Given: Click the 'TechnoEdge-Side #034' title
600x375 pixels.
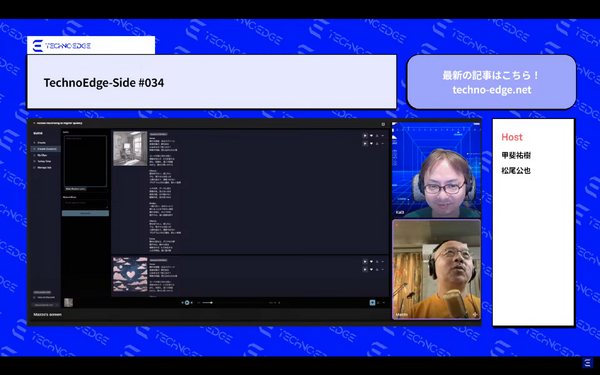Looking at the screenshot, I should [x=104, y=83].
